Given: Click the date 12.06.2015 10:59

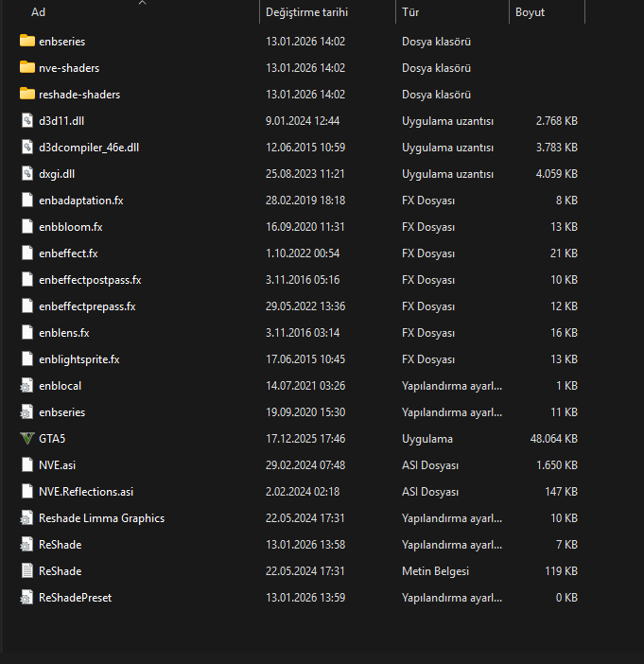Looking at the screenshot, I should (305, 148).
